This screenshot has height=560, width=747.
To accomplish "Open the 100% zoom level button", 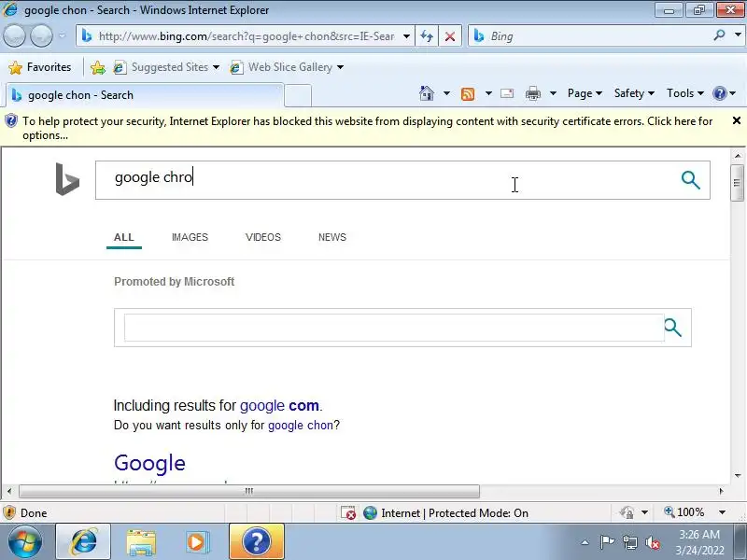I will (x=684, y=512).
